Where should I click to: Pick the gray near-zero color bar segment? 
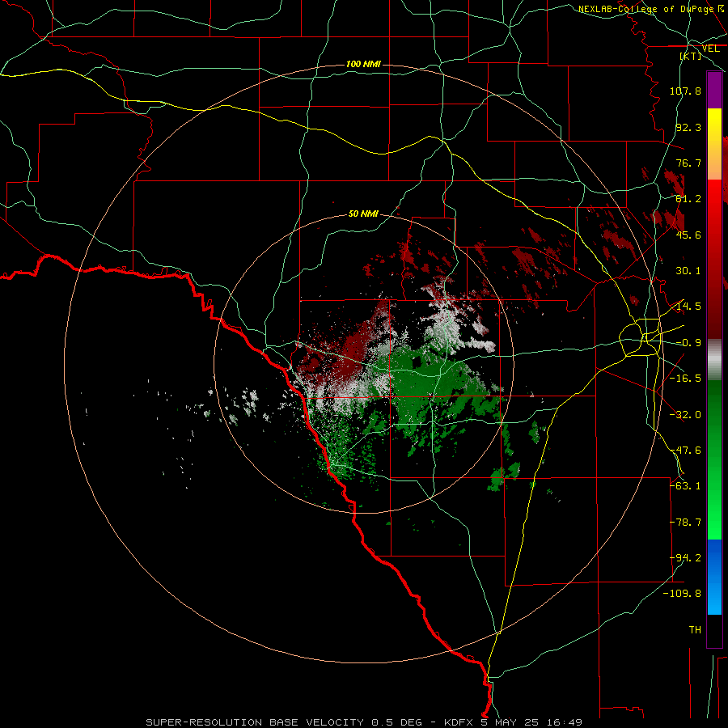click(714, 360)
